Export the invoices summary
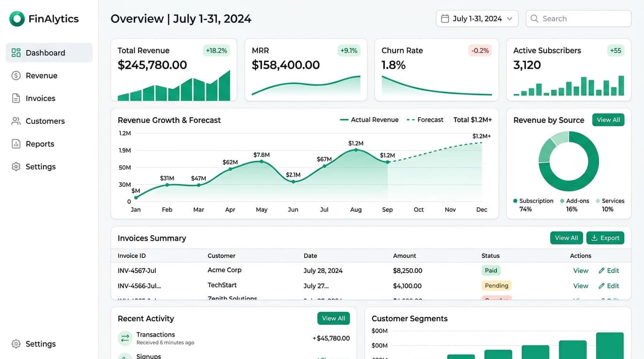The width and height of the screenshot is (644, 359). pyautogui.click(x=605, y=238)
